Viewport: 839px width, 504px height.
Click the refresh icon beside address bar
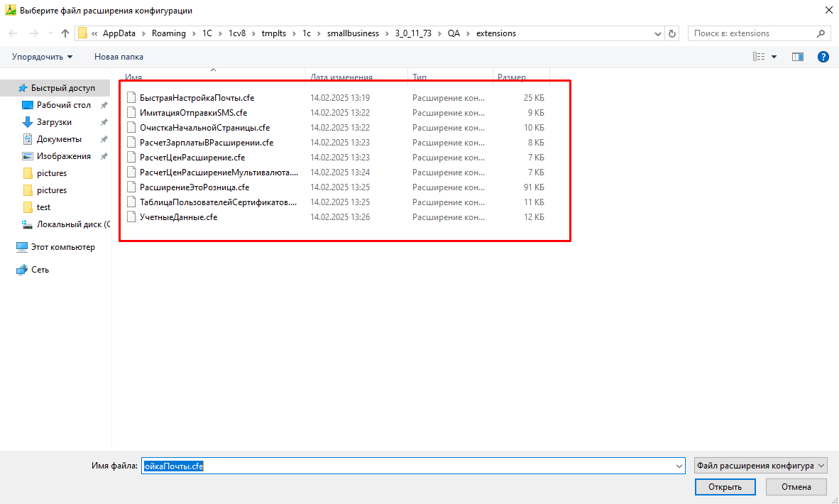point(673,33)
